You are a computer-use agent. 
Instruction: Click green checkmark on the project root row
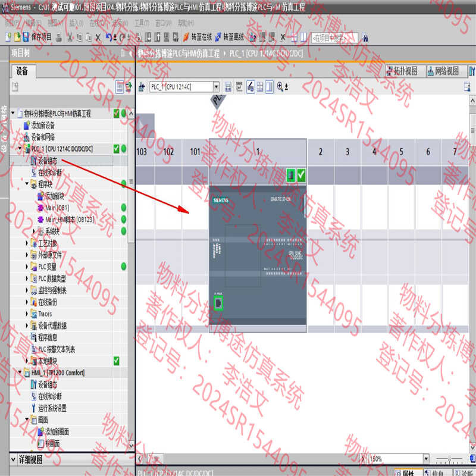(117, 113)
